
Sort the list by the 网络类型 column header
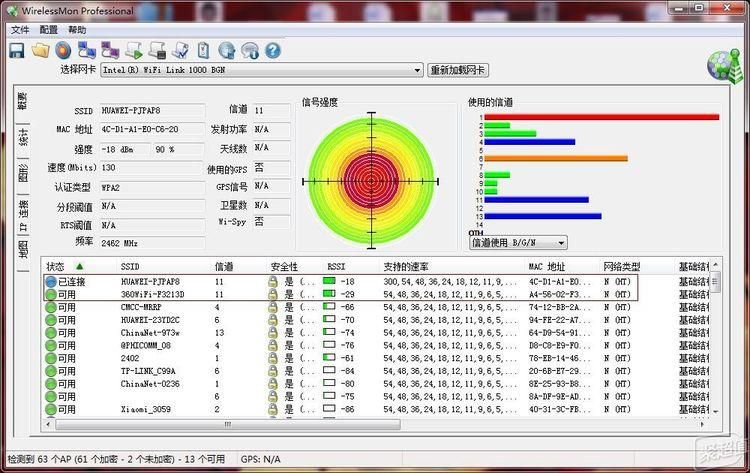pyautogui.click(x=622, y=267)
